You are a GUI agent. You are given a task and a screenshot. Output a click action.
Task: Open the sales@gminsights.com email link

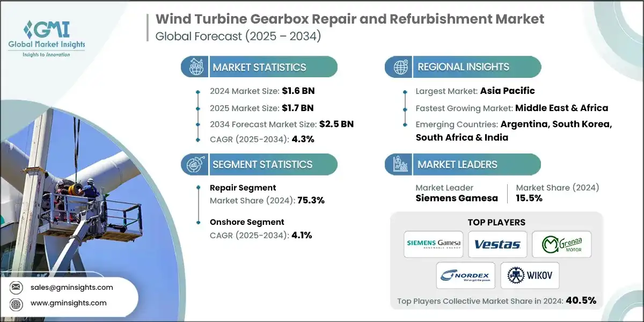tap(71, 287)
